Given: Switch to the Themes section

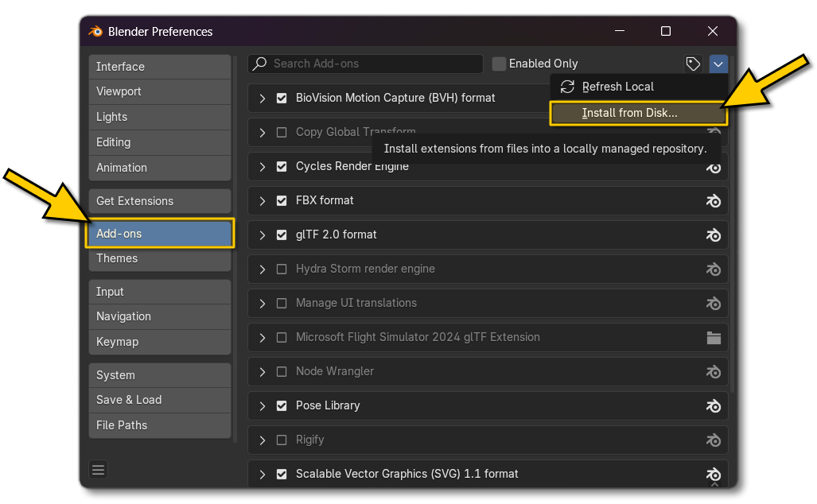Looking at the screenshot, I should 159,258.
